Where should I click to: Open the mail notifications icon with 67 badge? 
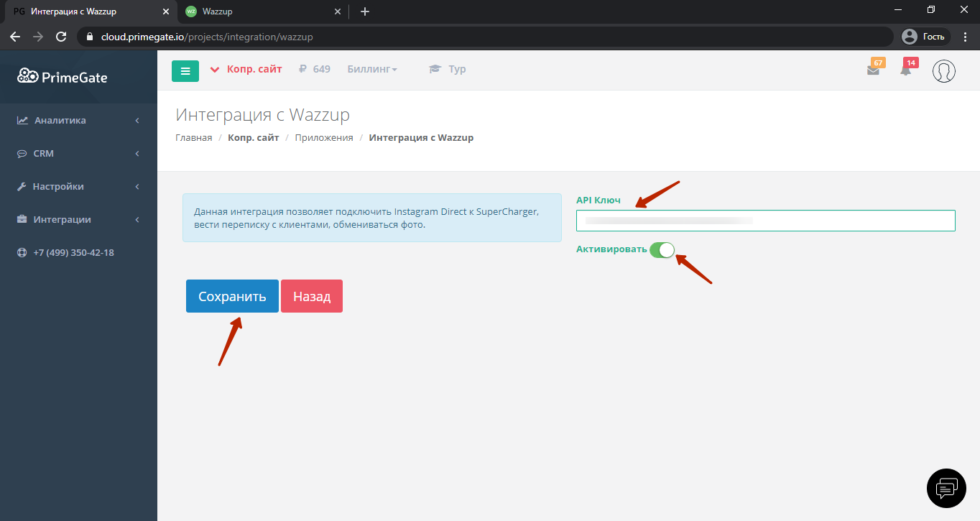point(873,70)
